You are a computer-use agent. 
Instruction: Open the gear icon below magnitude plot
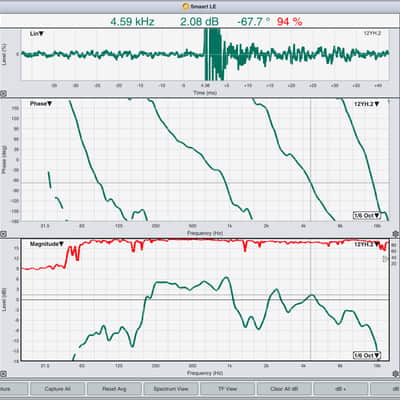(x=396, y=373)
